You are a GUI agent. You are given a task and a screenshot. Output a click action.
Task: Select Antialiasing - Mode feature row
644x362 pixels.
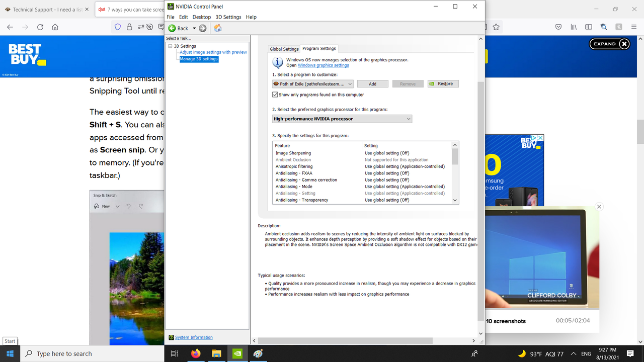coord(362,187)
